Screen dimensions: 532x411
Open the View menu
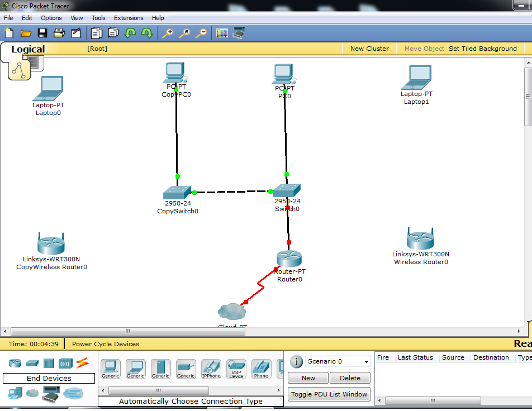point(77,18)
